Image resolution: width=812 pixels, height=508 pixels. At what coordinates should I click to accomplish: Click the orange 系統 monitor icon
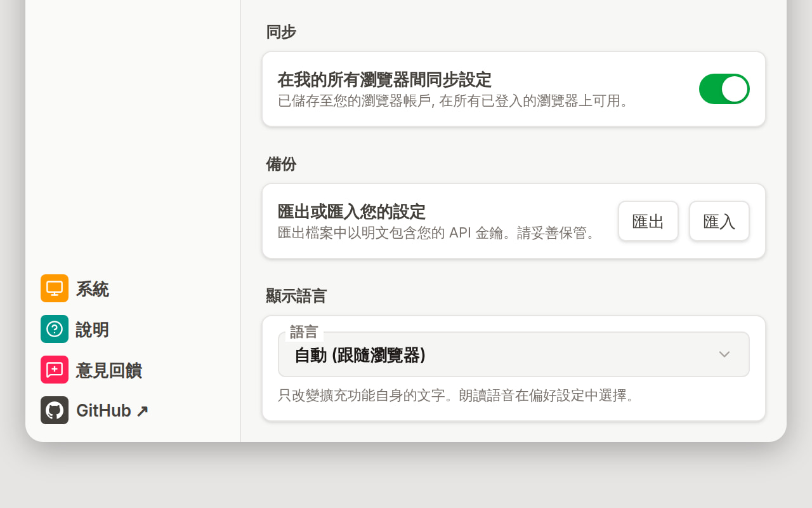pyautogui.click(x=55, y=288)
